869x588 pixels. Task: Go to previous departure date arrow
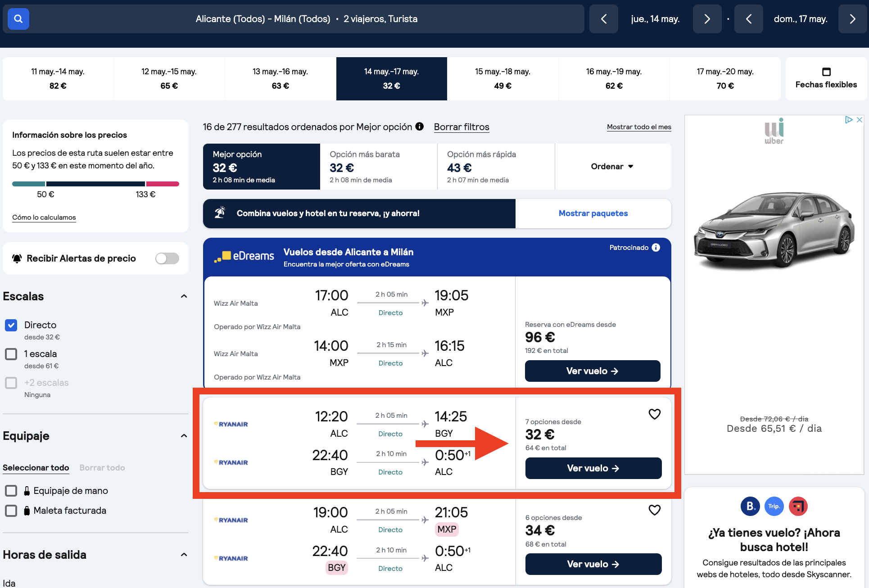[604, 19]
